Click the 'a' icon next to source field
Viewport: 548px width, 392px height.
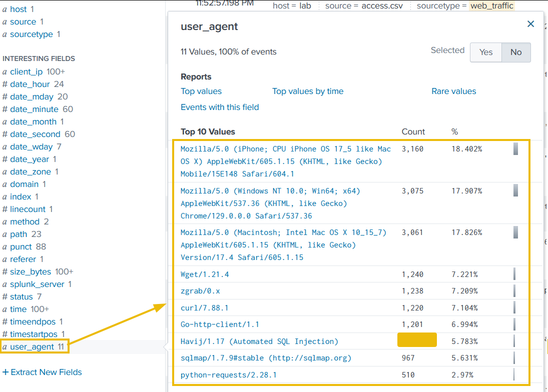tap(6, 21)
